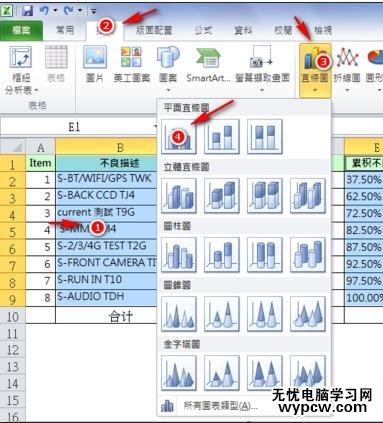Open Customize Quick Access Toolbar dropdown

94,11
